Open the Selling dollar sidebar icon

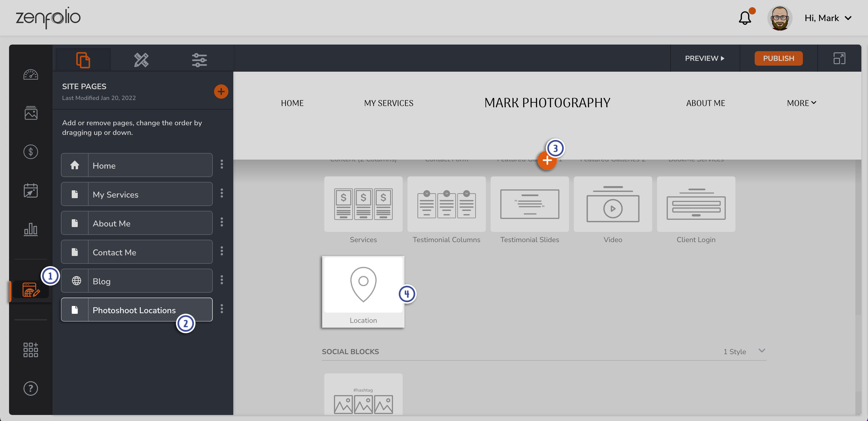(31, 151)
